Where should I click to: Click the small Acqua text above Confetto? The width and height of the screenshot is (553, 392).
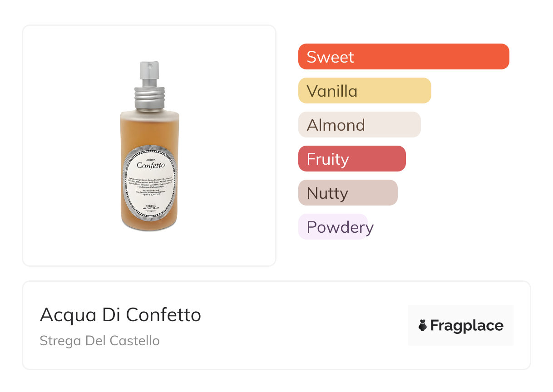(x=150, y=158)
